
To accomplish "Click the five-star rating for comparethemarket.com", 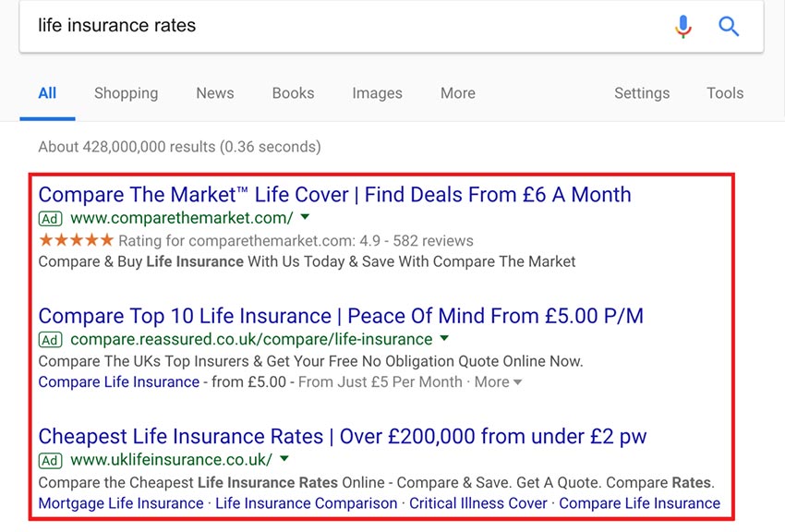I will pos(76,240).
